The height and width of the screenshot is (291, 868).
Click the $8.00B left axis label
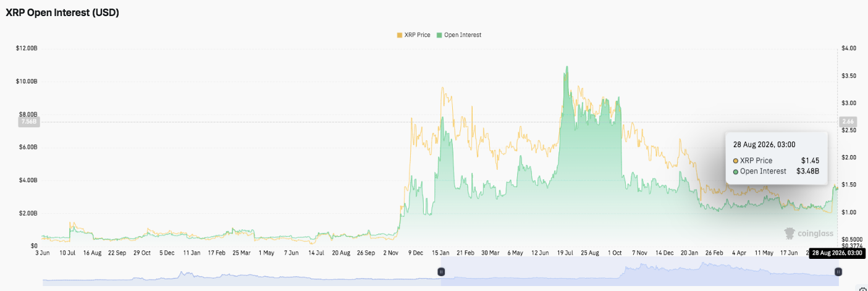[x=28, y=114]
